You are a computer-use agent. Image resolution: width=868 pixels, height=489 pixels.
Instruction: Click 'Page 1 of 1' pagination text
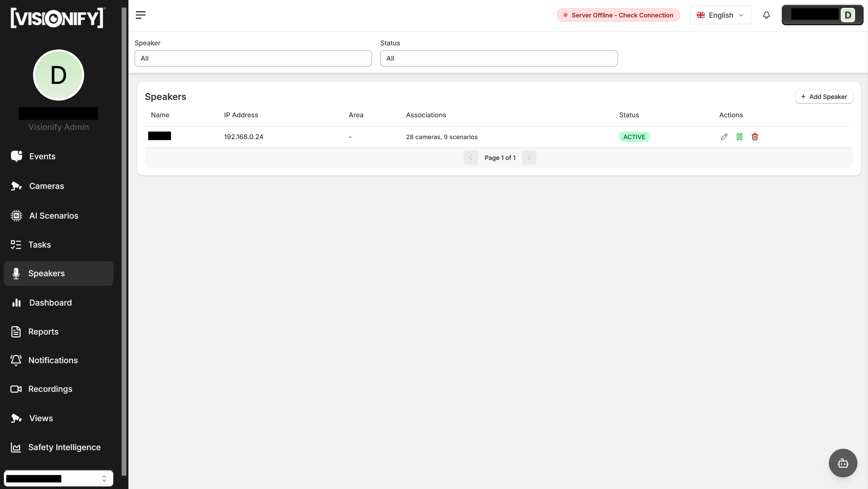click(500, 158)
